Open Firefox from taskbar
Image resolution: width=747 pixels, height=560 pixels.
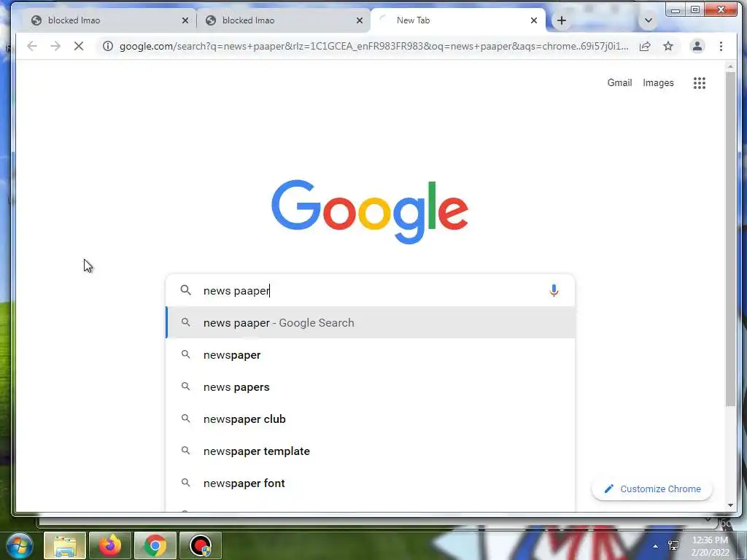(x=110, y=545)
